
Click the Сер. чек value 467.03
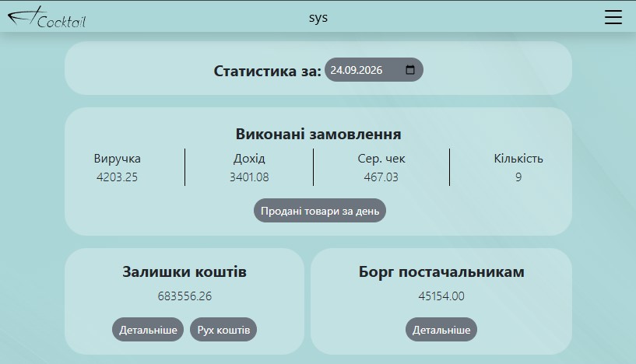(381, 177)
